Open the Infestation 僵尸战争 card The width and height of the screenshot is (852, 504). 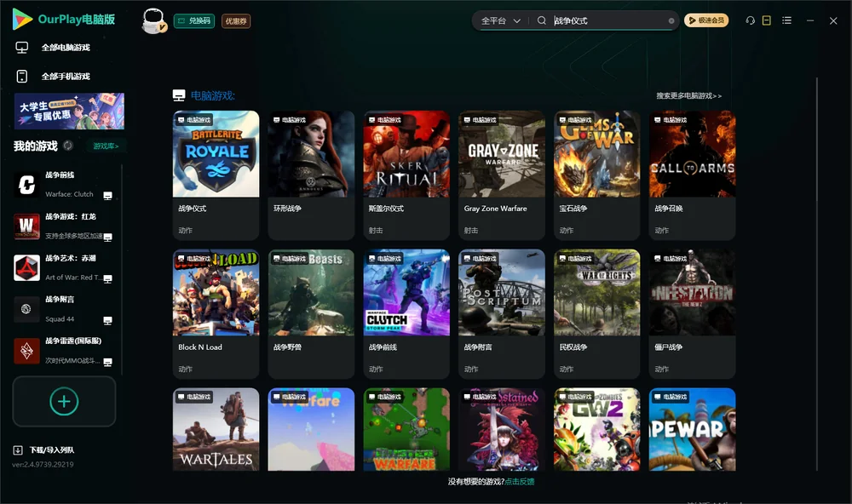tap(692, 313)
